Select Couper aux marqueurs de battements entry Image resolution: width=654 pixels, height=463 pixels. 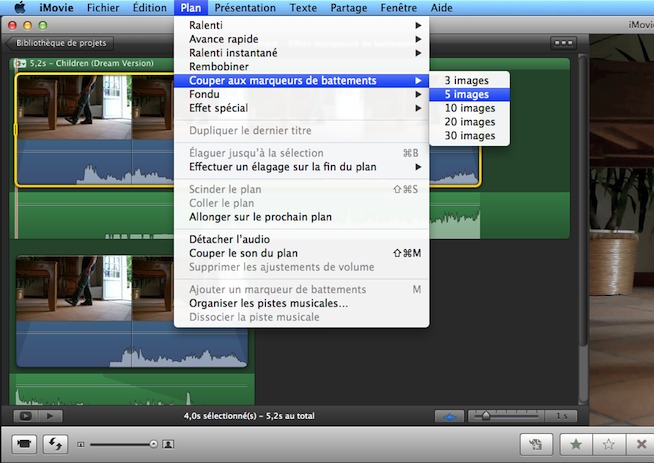point(302,81)
